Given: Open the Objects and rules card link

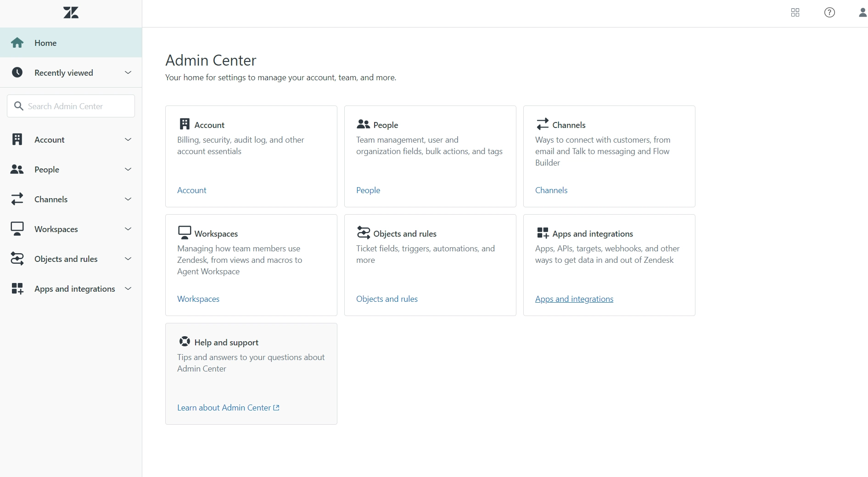Looking at the screenshot, I should (x=387, y=299).
